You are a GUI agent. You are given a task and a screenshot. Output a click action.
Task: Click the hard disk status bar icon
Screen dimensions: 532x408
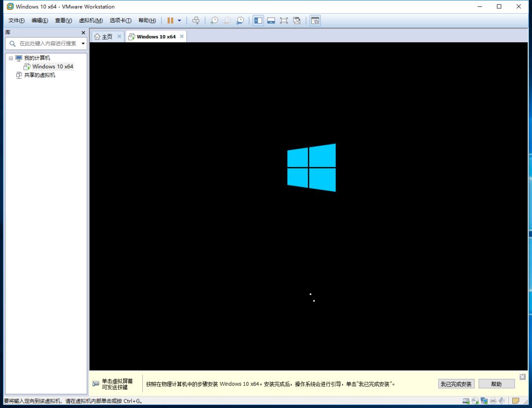(466, 401)
